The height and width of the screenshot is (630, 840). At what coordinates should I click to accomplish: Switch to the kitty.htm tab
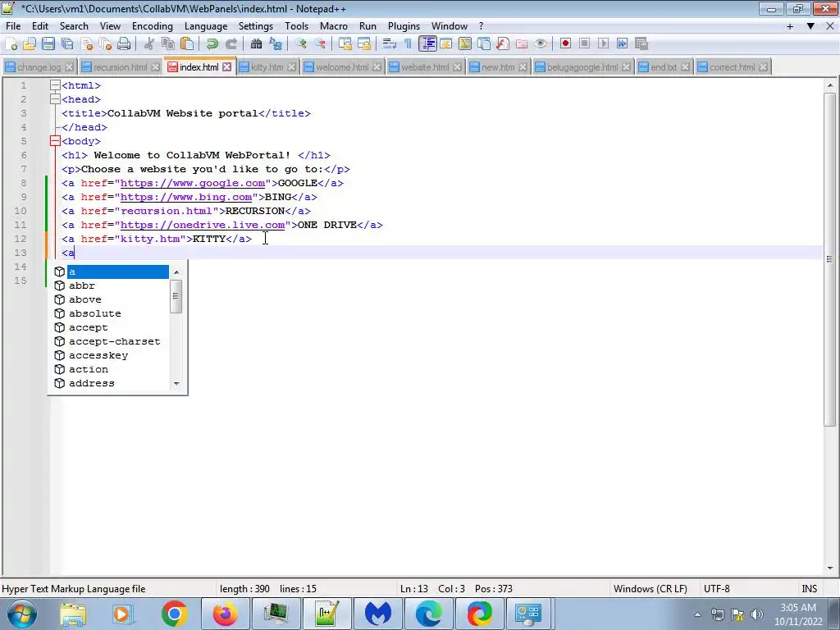click(267, 67)
